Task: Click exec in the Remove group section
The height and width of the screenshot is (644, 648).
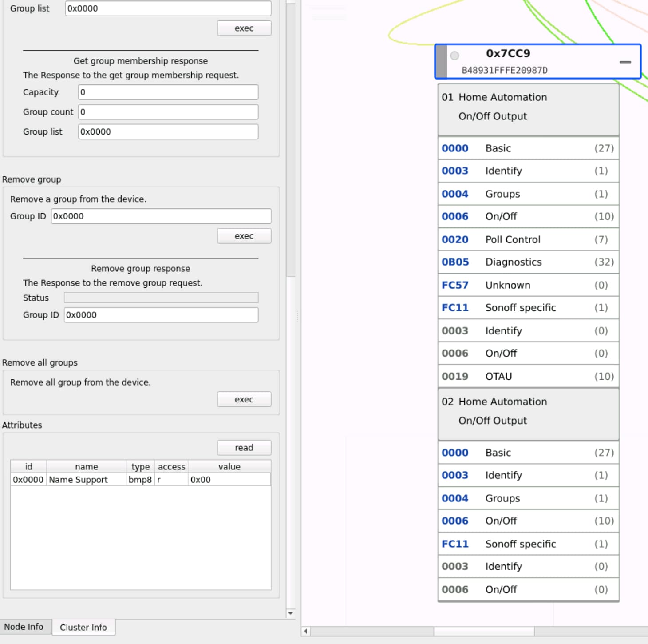Action: 244,236
